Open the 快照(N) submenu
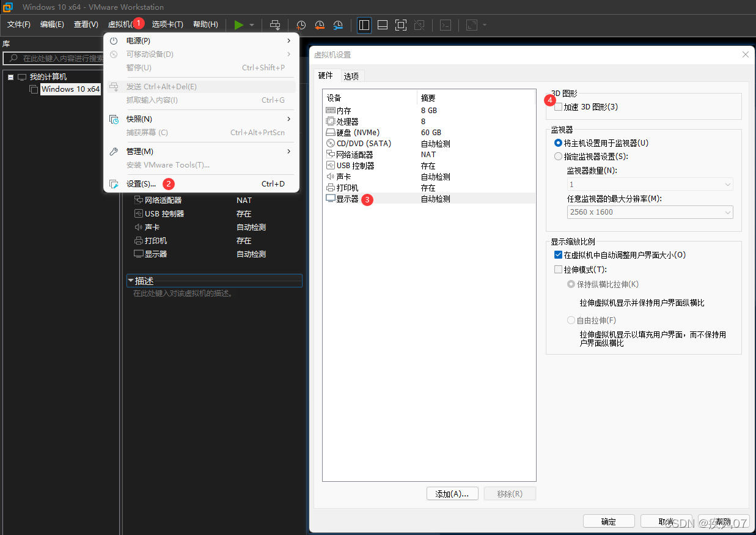Screen dimensions: 756x535 [x=201, y=119]
